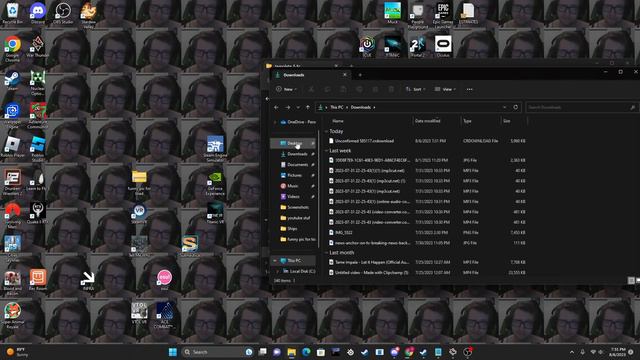Open the Oculus desktop shortcut
The width and height of the screenshot is (640, 360).
coord(443,46)
